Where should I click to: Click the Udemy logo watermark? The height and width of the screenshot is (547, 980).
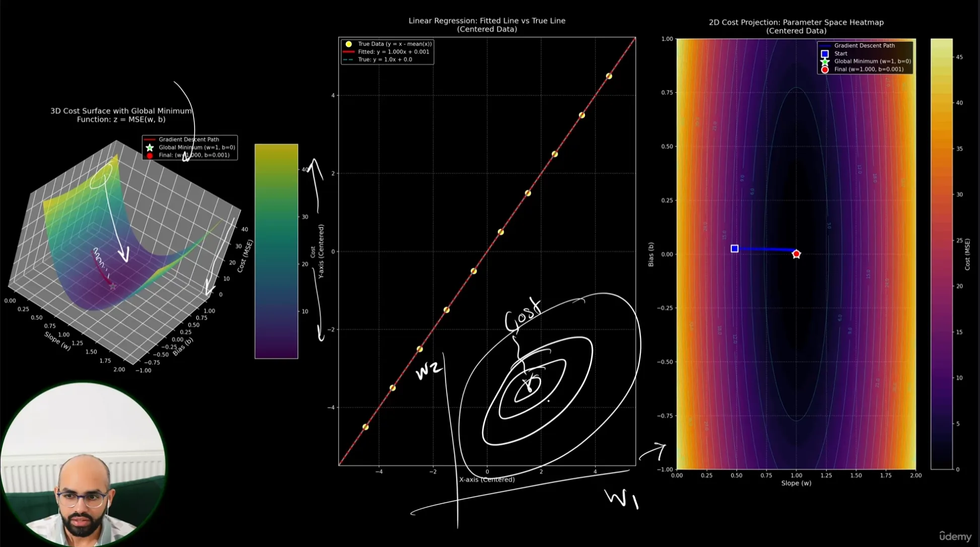pos(955,536)
